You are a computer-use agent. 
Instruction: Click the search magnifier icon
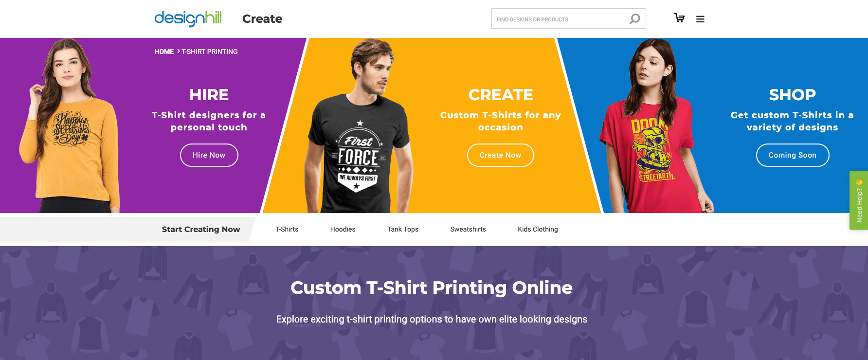coord(634,19)
